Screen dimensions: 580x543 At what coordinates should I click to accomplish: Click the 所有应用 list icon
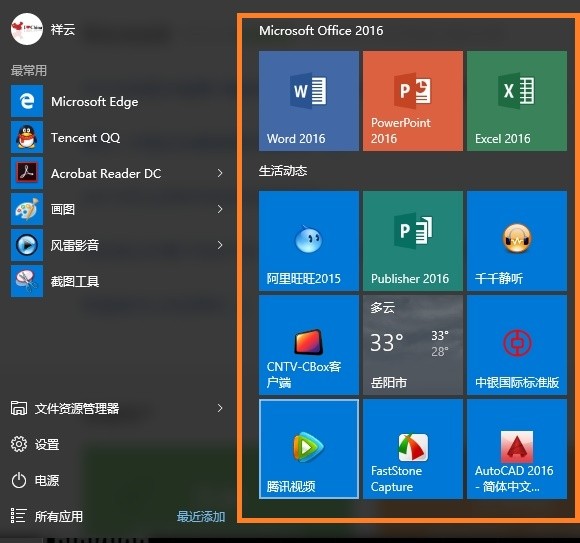18,516
